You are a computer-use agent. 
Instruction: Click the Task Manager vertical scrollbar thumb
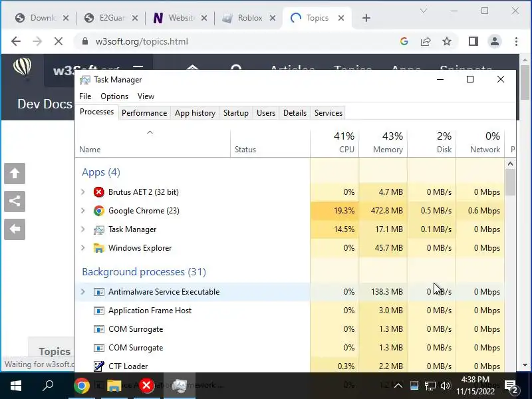pyautogui.click(x=510, y=182)
